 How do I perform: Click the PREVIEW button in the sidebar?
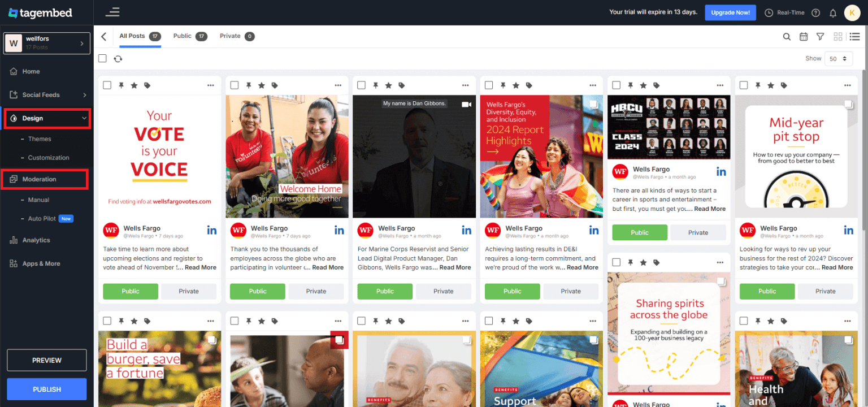tap(46, 360)
